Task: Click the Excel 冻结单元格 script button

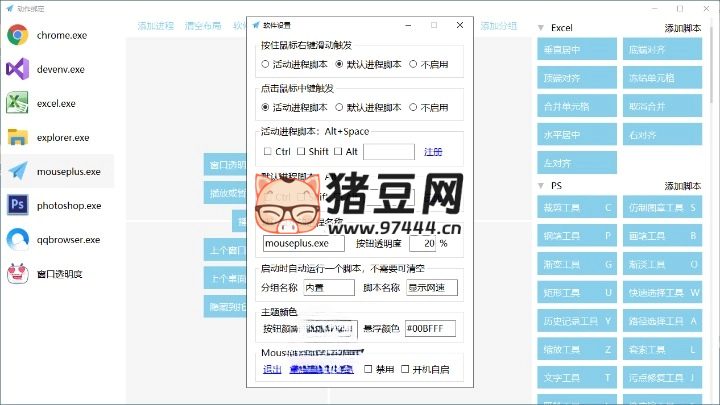Action: [662, 78]
